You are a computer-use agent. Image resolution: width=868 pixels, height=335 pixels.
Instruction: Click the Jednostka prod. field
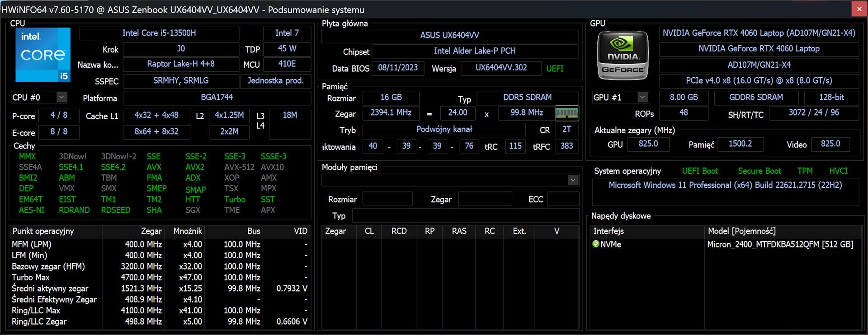pos(276,81)
